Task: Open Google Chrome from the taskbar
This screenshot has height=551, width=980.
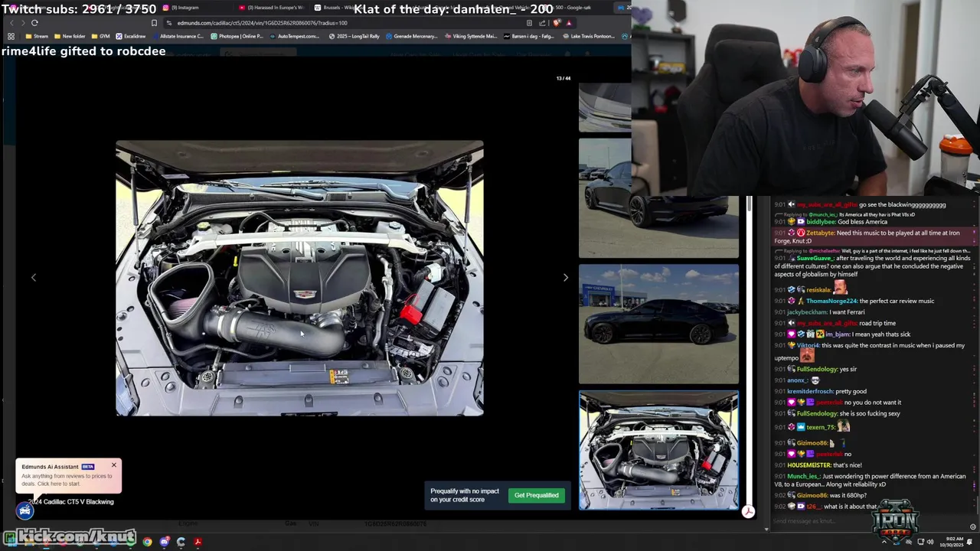Action: click(x=147, y=542)
